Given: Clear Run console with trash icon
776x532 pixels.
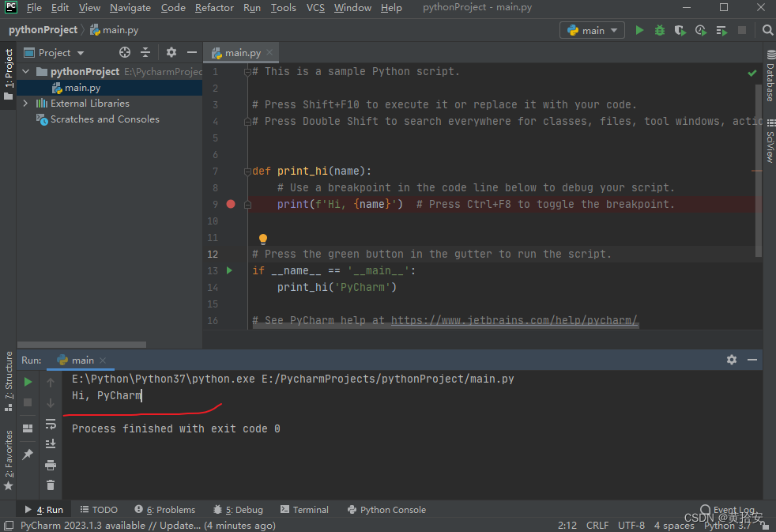Looking at the screenshot, I should (51, 485).
